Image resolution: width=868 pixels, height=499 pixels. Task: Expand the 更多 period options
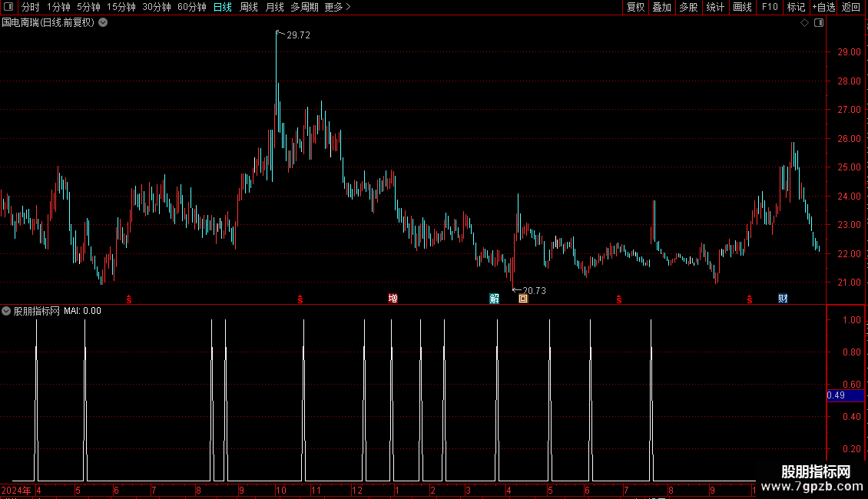[x=338, y=7]
